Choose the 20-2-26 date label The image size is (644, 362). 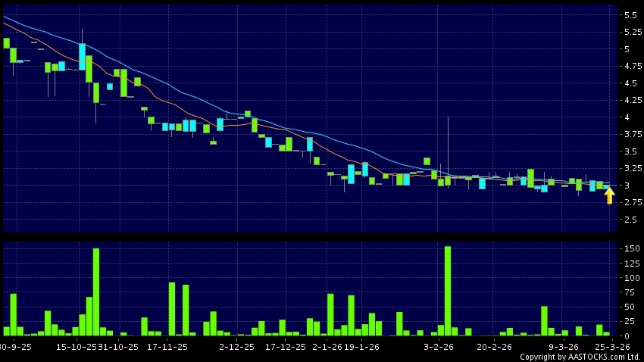click(x=494, y=346)
